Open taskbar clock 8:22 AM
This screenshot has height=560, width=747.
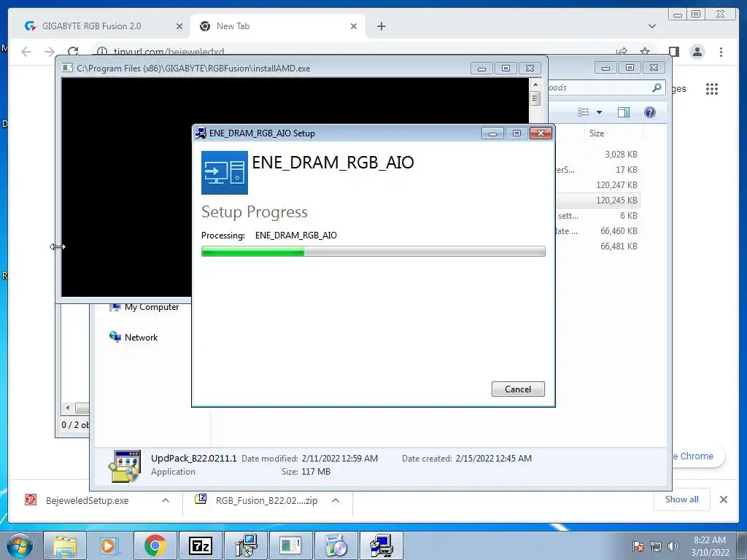point(710,546)
